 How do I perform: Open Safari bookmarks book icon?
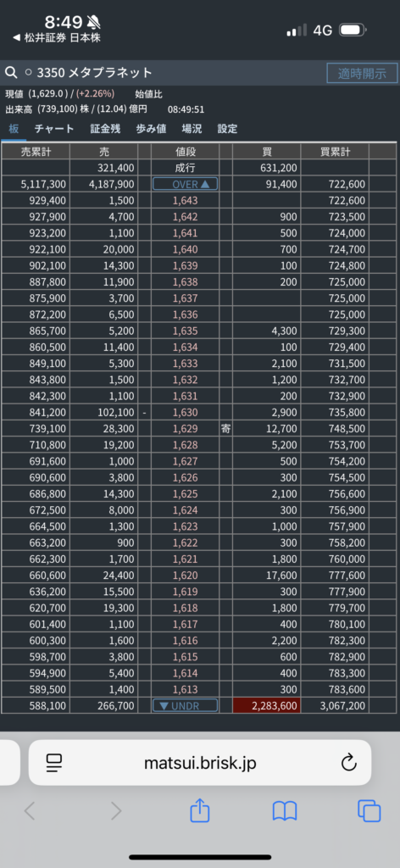pyautogui.click(x=285, y=811)
